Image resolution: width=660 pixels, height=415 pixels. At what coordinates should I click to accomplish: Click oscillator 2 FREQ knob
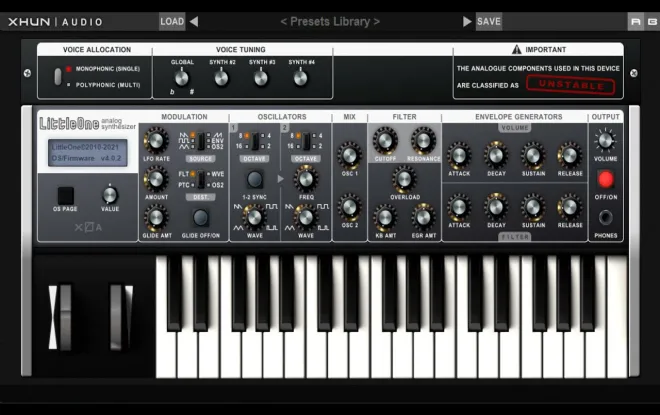[x=306, y=179]
